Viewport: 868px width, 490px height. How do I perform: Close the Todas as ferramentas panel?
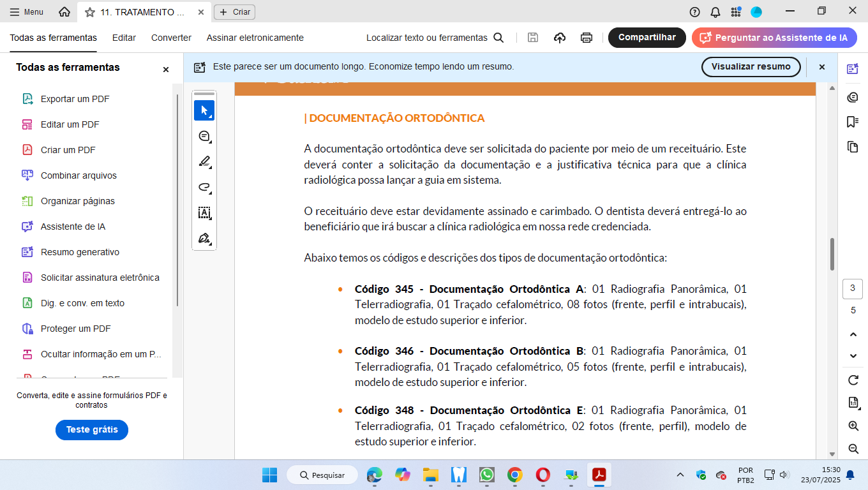[166, 70]
